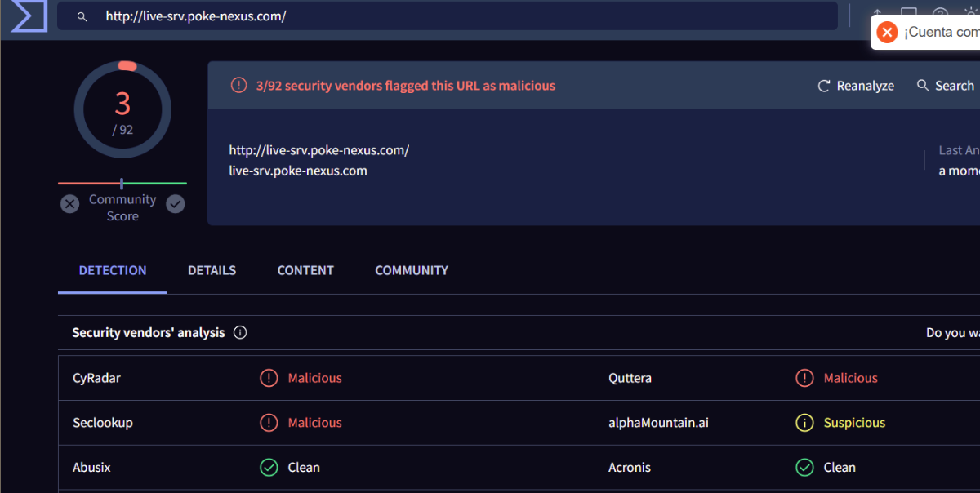Click the info icon beside Security vendors' analysis
The image size is (980, 493).
click(240, 332)
